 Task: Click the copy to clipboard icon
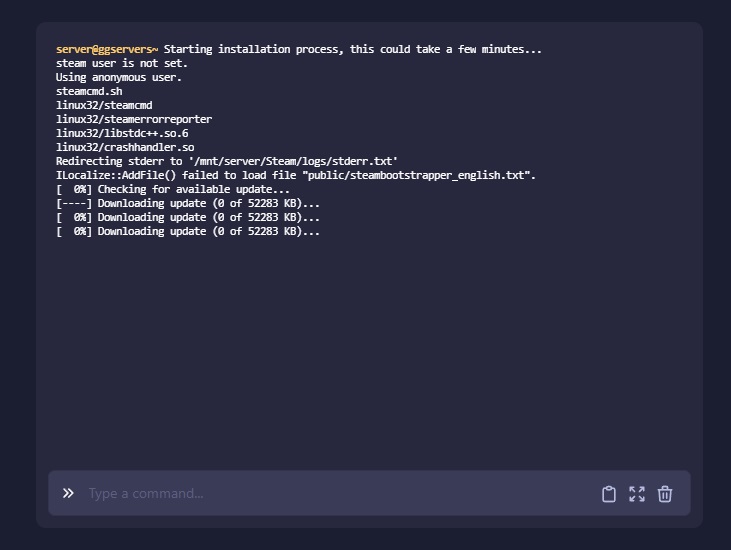click(x=608, y=494)
